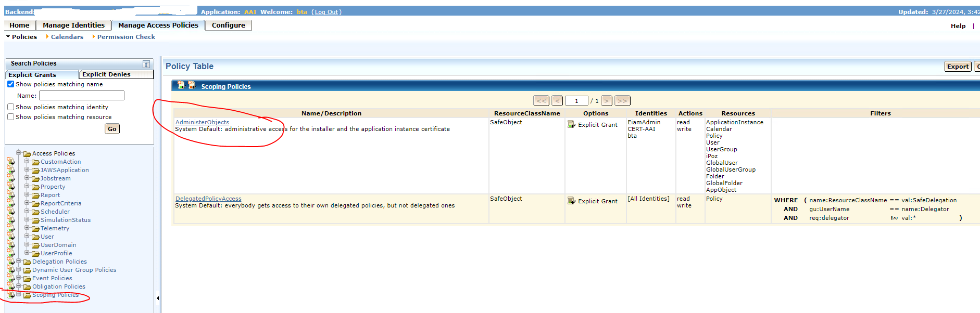Click new-policy icon left of SimulationStatus row
This screenshot has width=980, height=313.
click(11, 220)
